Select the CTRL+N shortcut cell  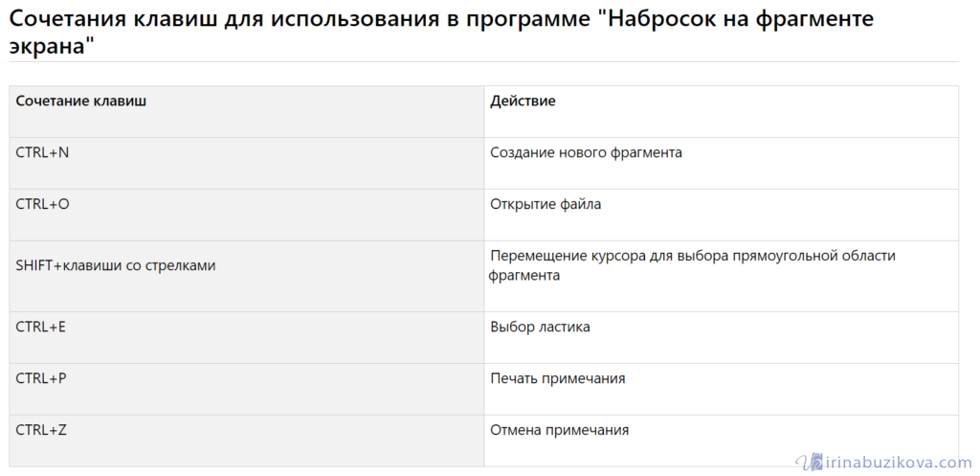pyautogui.click(x=43, y=152)
